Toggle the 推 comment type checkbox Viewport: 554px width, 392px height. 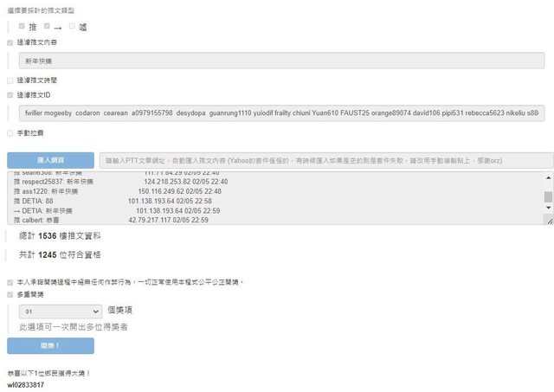(x=22, y=27)
